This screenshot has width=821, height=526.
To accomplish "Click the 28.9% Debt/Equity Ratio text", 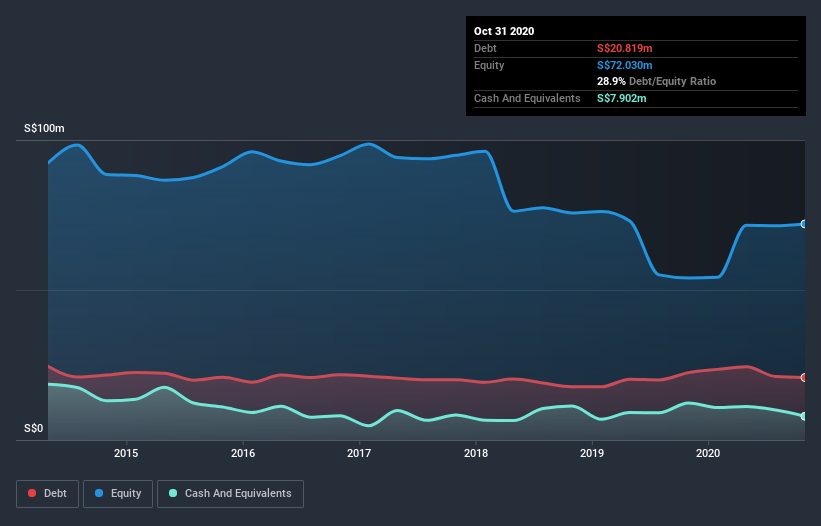I will pos(657,82).
